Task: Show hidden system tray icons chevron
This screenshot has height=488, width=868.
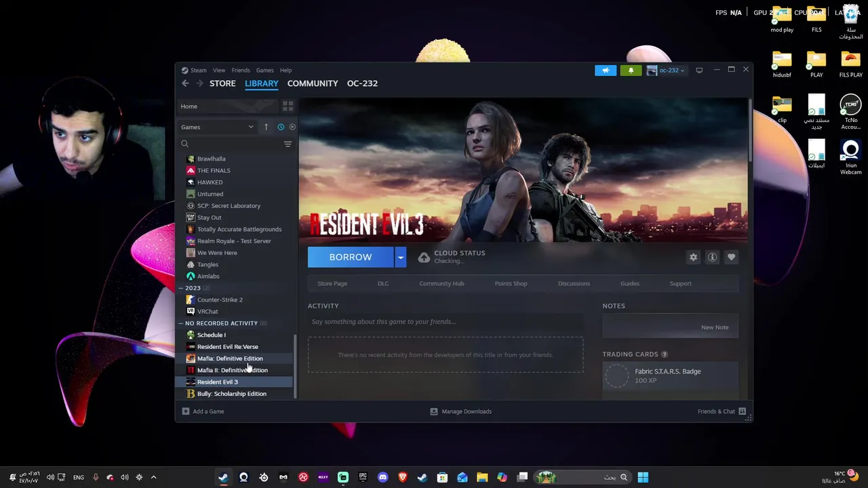Action: click(153, 477)
